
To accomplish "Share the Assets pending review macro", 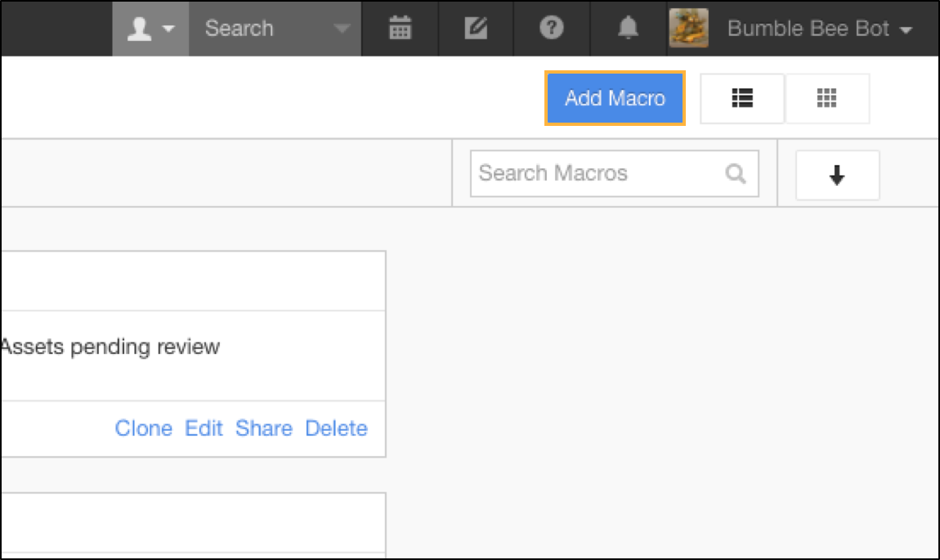I will 264,428.
